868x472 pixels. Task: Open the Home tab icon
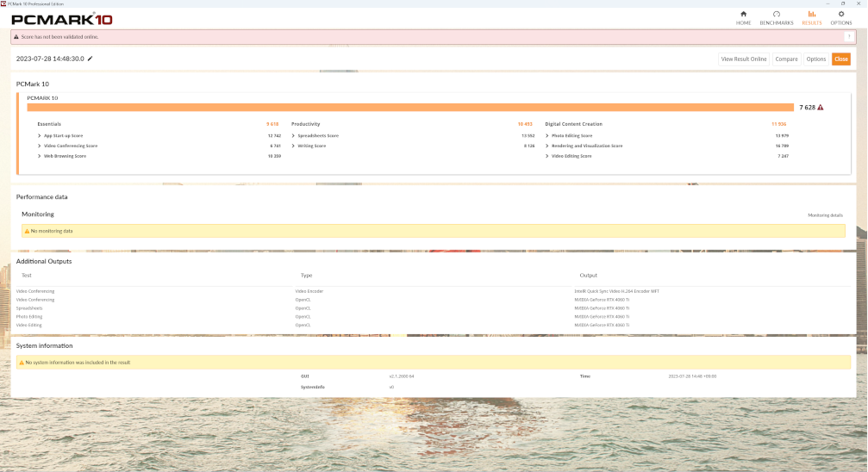(743, 15)
